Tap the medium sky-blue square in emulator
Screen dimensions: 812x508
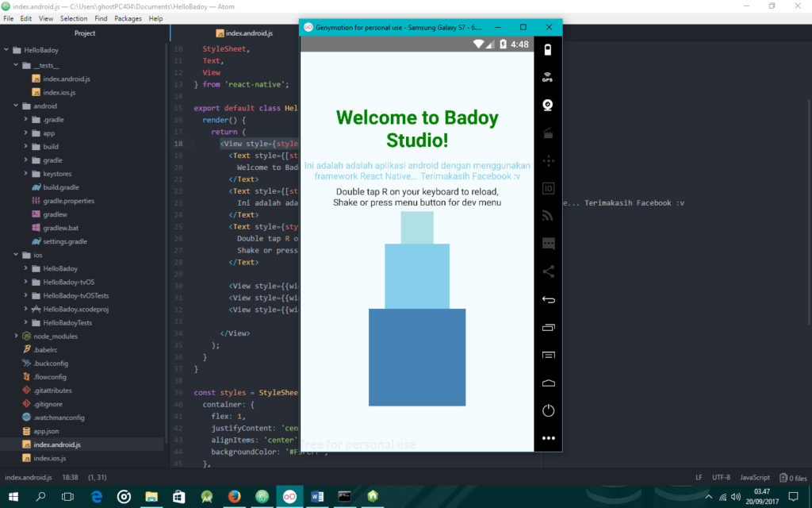(x=417, y=276)
